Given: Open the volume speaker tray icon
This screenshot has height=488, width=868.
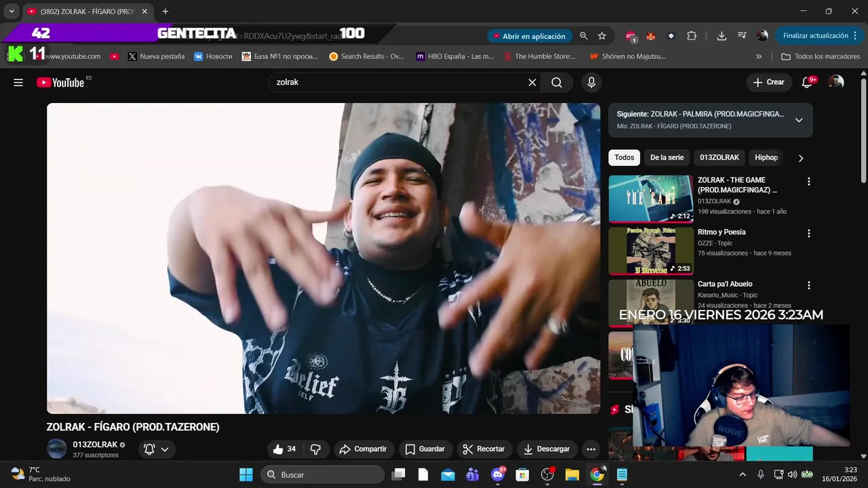Looking at the screenshot, I should pyautogui.click(x=792, y=474).
